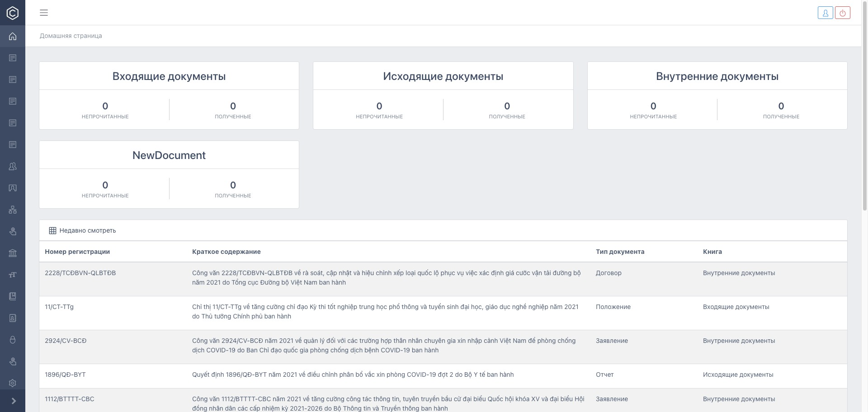Click the text size icon in sidebar
The image size is (868, 412).
pyautogui.click(x=13, y=275)
